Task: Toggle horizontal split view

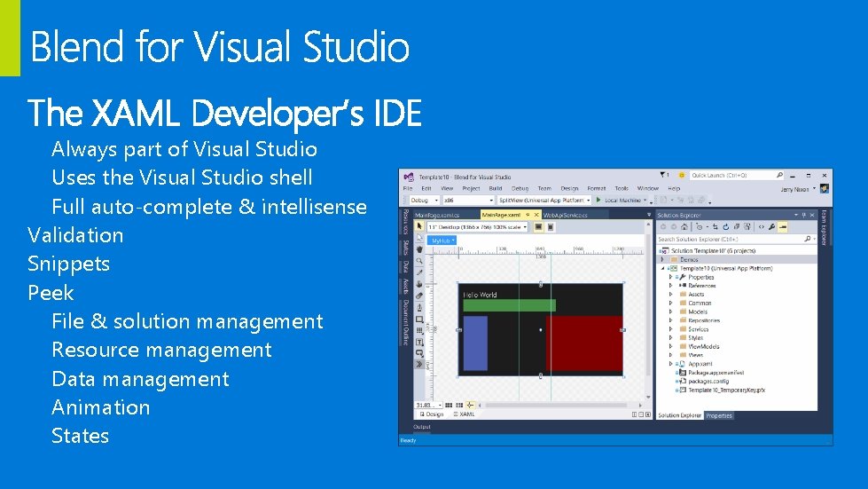Action: click(641, 414)
